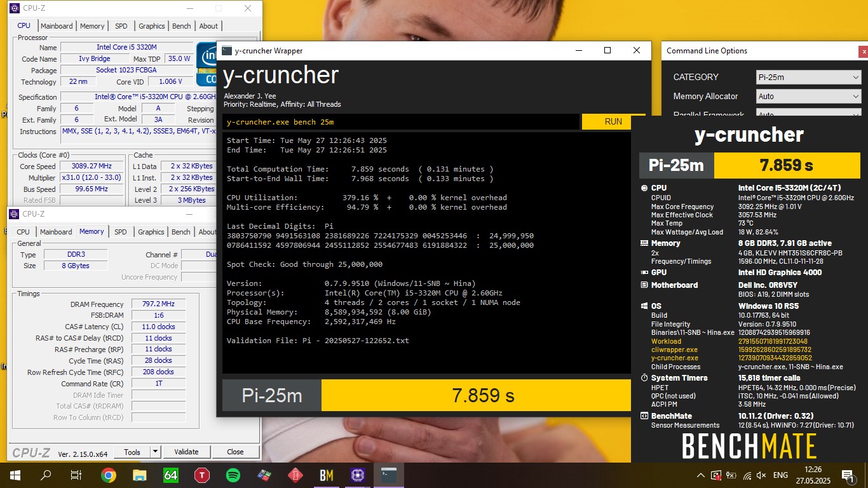The height and width of the screenshot is (488, 868).
Task: Switch to Mainboard tab in CPU-Z processor window
Action: [x=57, y=26]
